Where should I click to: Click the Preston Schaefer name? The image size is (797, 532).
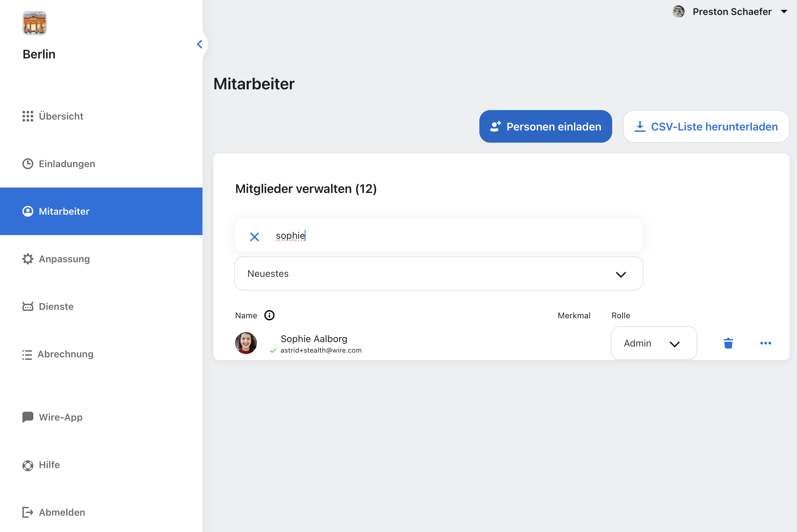[x=732, y=12]
